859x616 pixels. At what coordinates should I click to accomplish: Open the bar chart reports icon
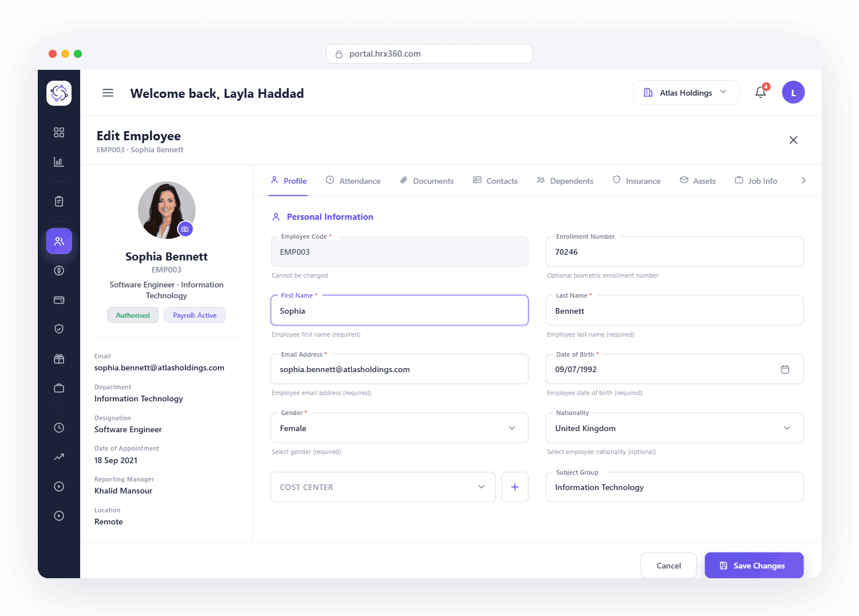coord(59,162)
